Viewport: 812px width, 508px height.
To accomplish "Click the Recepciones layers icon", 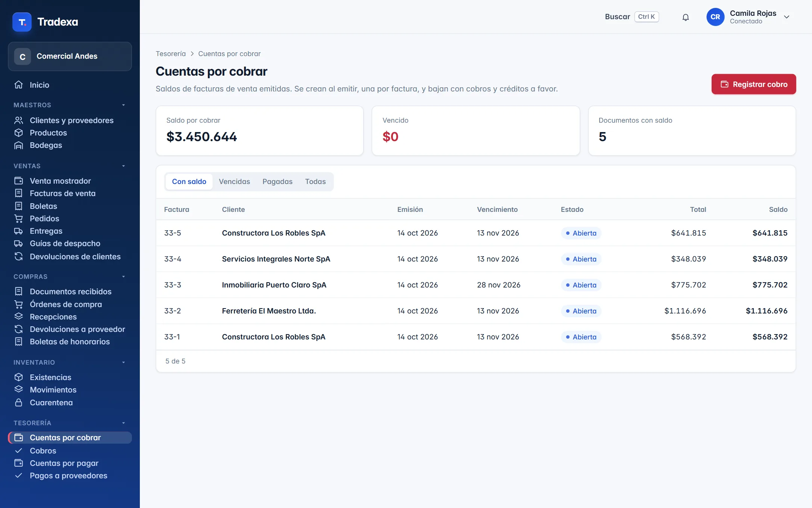I will pos(18,316).
